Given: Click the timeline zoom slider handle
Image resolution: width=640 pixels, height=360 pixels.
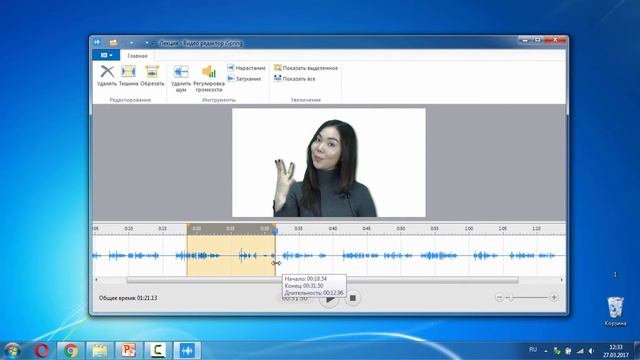Looking at the screenshot, I should pos(510,298).
